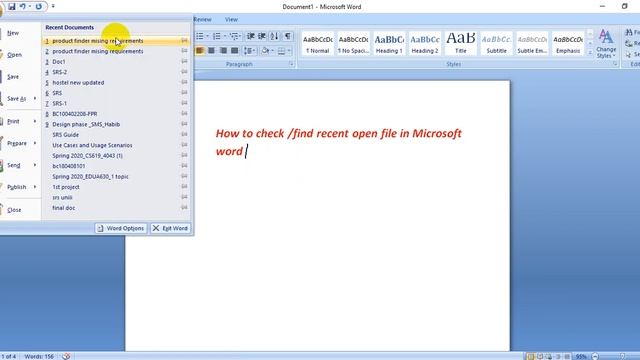Click the Shading paint bucket icon
640x360 pixels.
pos(265,51)
